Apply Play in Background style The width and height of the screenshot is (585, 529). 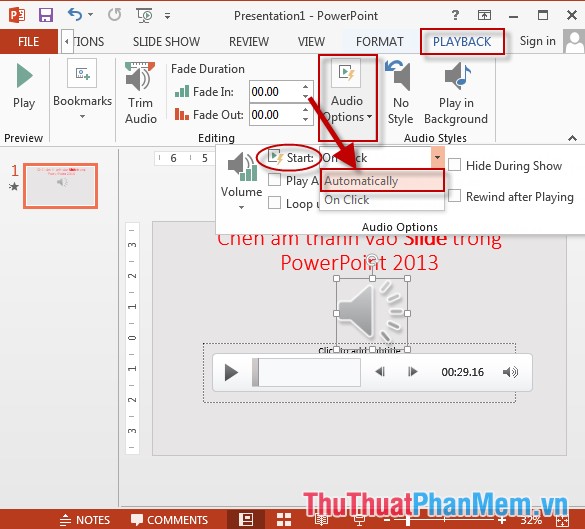(x=456, y=93)
